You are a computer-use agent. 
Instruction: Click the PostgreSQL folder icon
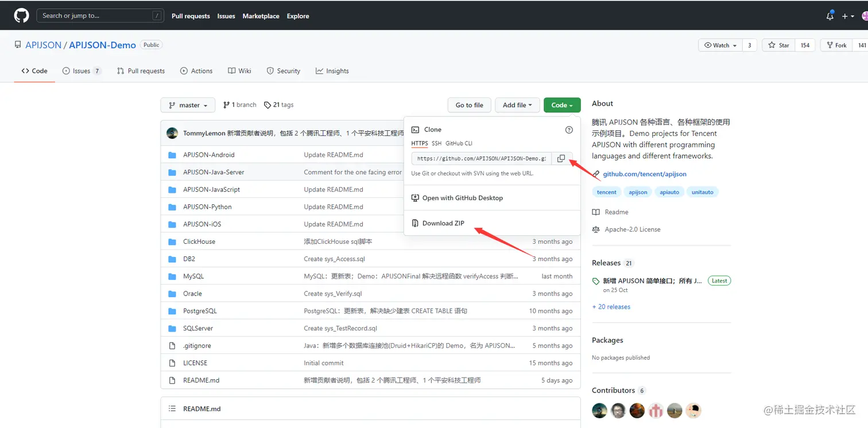click(x=172, y=311)
